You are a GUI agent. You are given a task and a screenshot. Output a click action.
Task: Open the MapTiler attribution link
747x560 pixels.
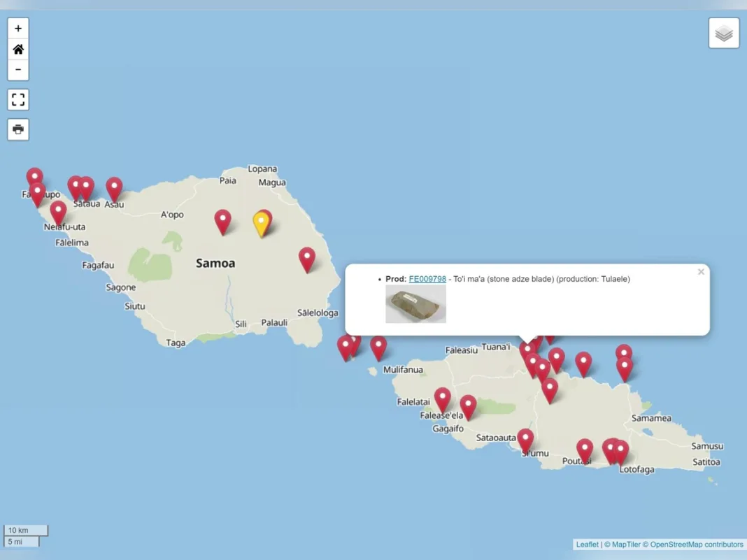click(x=622, y=545)
